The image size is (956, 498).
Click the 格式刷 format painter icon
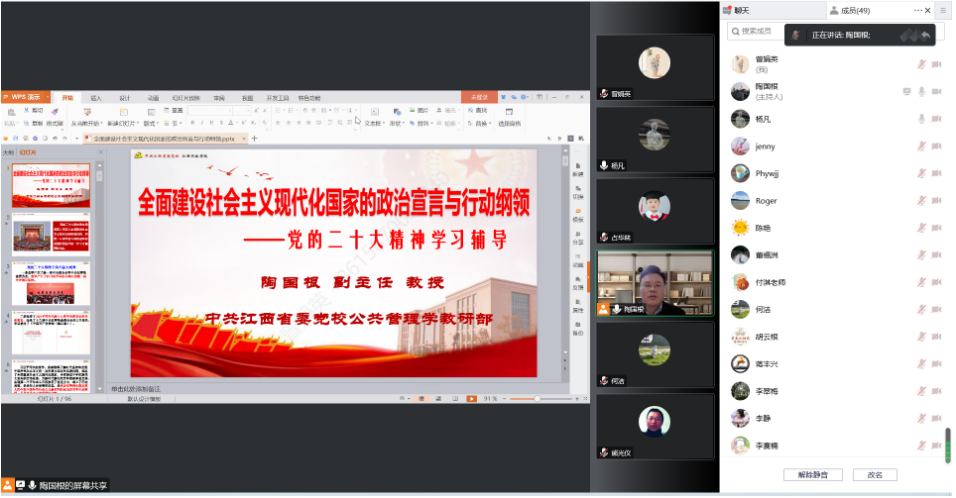coord(54,123)
